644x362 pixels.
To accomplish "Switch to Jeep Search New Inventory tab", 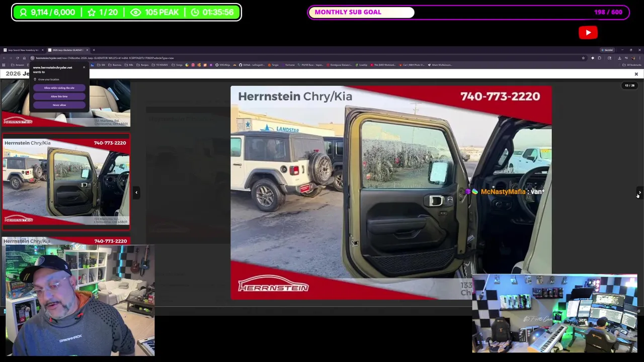I will pyautogui.click(x=22, y=50).
